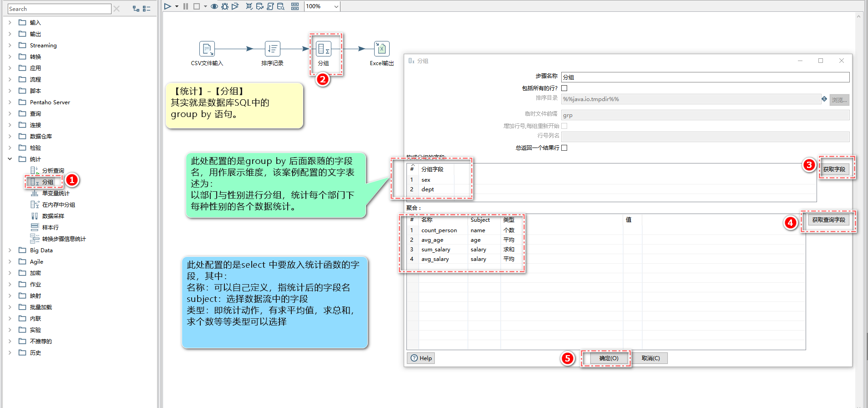The width and height of the screenshot is (868, 408).
Task: Expand the 输入 category
Action: click(10, 22)
